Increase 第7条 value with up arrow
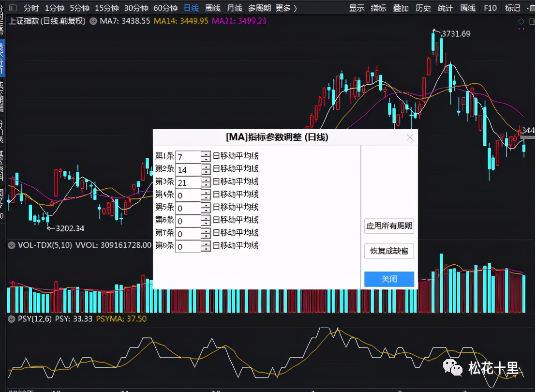The image size is (536, 392). 206,231
